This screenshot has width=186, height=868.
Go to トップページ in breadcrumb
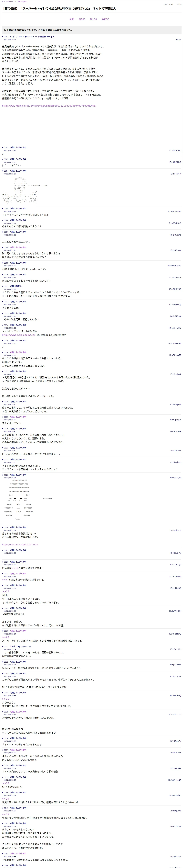[7, 2]
